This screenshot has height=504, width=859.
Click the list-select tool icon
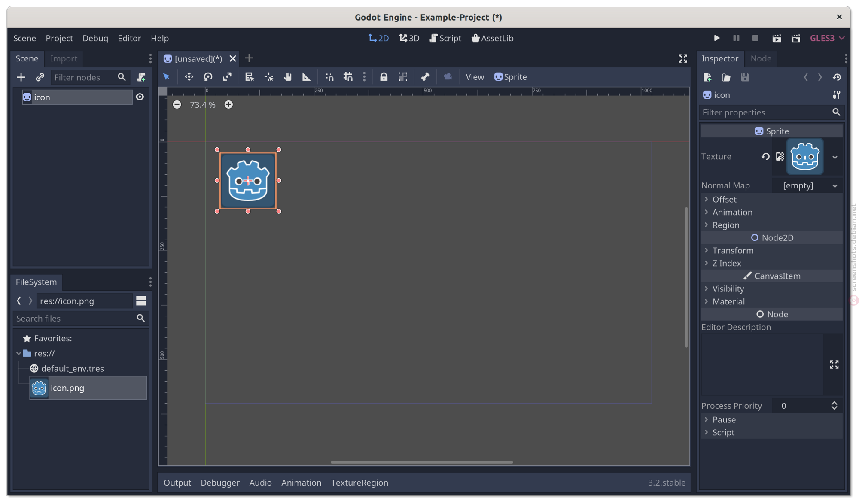coord(249,77)
